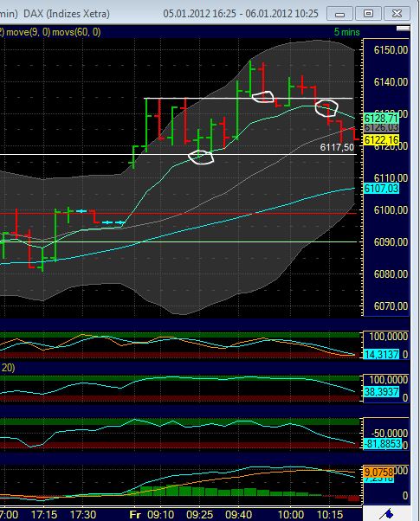Click the 6117,50 level annotation
Image resolution: width=420 pixels, height=521 pixels.
coord(337,147)
